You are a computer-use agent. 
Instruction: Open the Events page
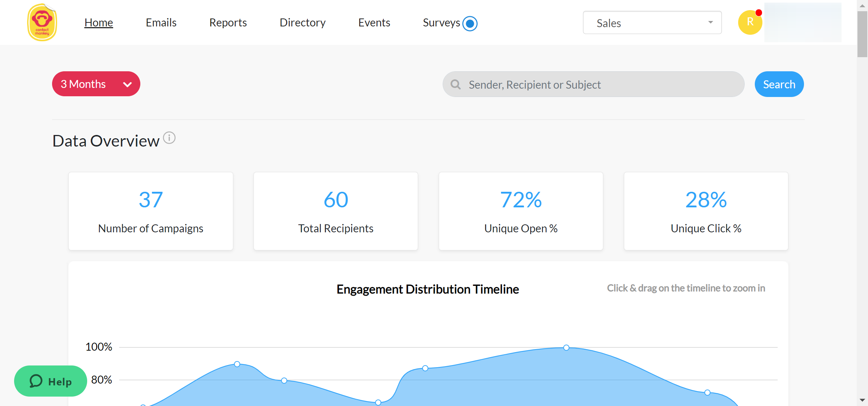pos(374,22)
